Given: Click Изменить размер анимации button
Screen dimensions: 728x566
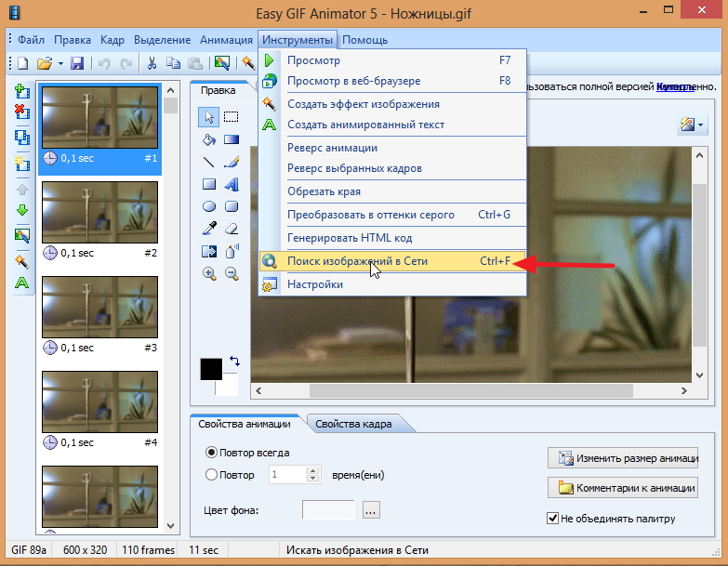Looking at the screenshot, I should point(623,458).
